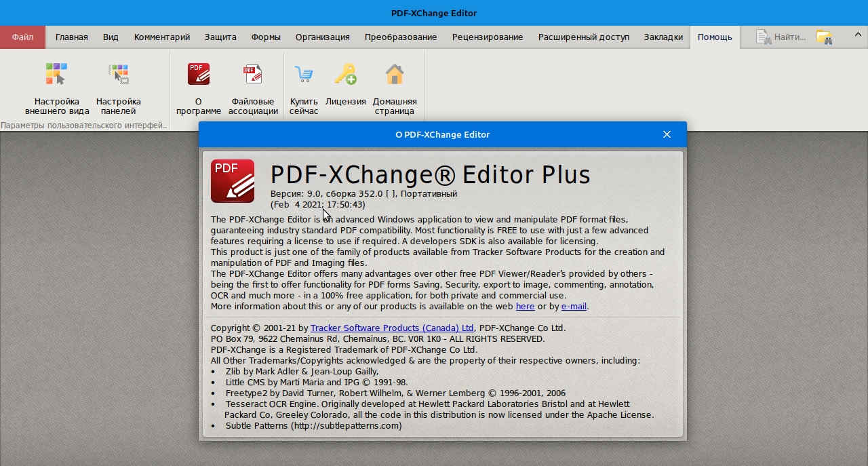Click the Помощь tab
This screenshot has width=868, height=466.
point(715,37)
